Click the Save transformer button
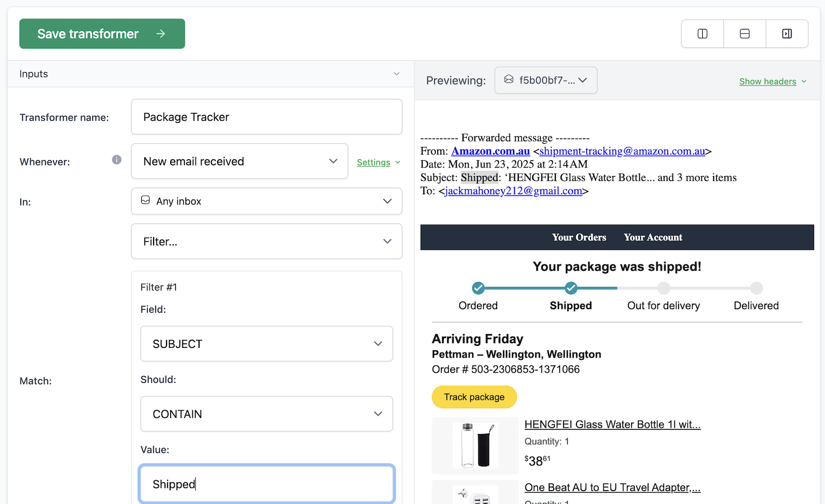825x504 pixels. tap(102, 34)
